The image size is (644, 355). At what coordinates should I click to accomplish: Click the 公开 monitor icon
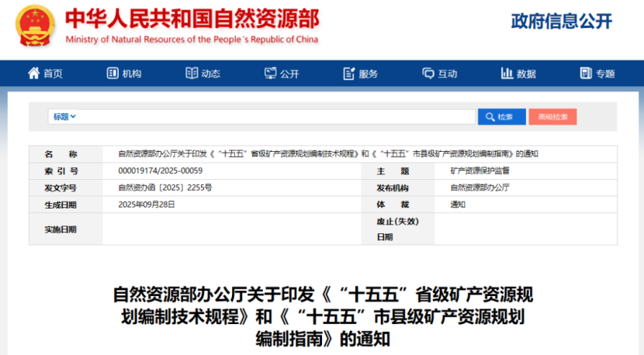point(271,74)
